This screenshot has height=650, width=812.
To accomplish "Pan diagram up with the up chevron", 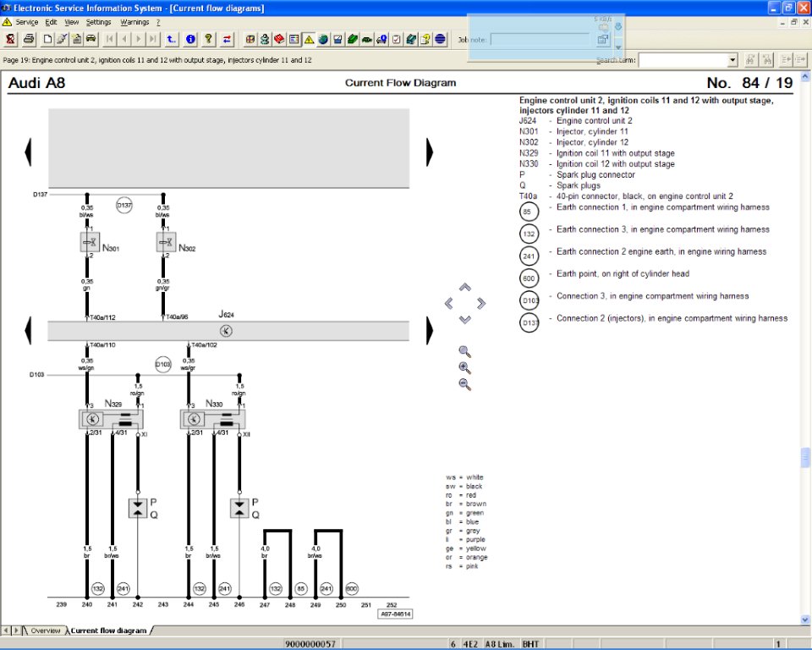I will coord(464,287).
